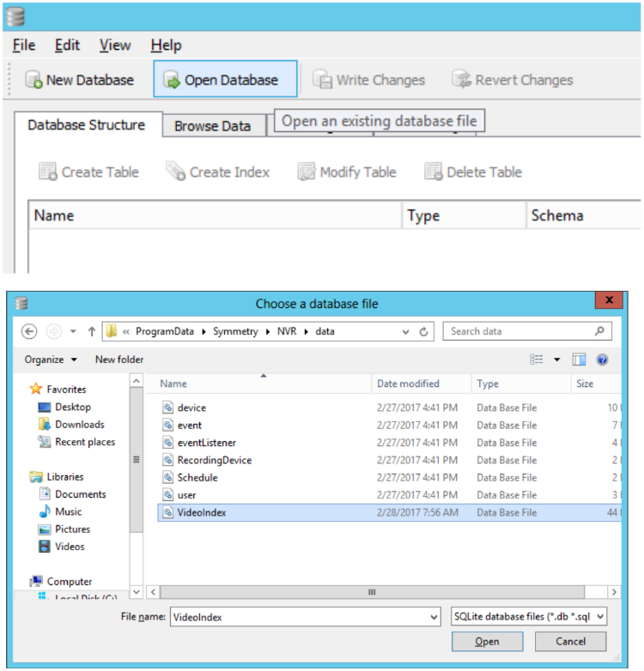
Task: Click the Create Index button
Action: pyautogui.click(x=218, y=172)
